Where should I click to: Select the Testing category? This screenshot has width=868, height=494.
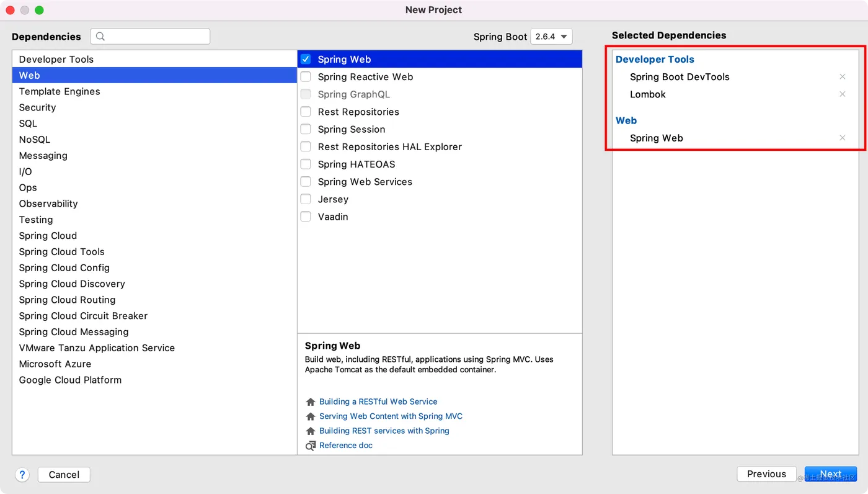154,220
